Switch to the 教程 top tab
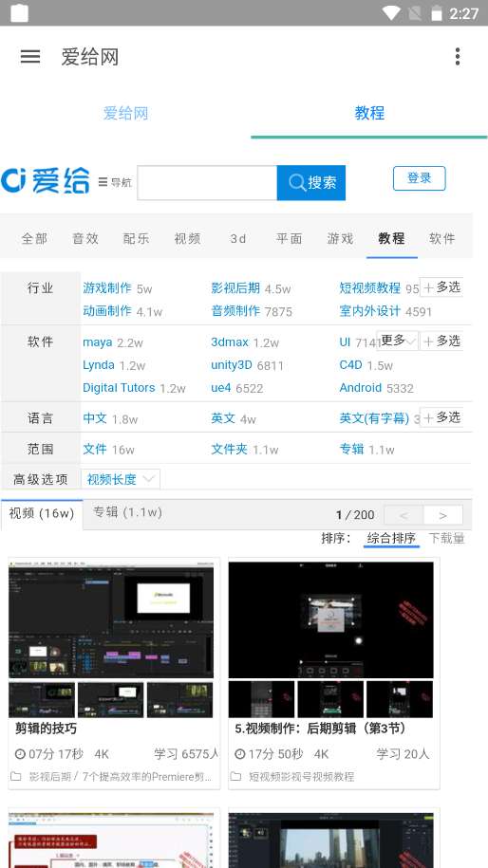Image resolution: width=488 pixels, height=868 pixels. coord(369,114)
